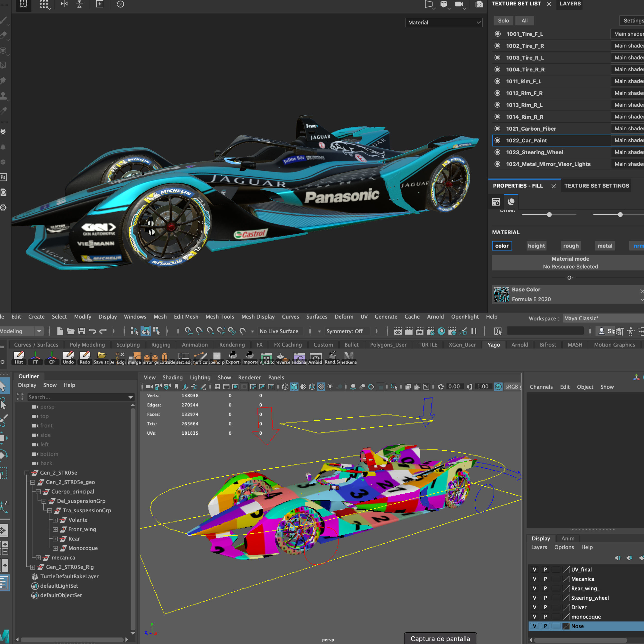The image size is (644, 644).
Task: Adjust the left Offset slider handle
Action: (549, 215)
